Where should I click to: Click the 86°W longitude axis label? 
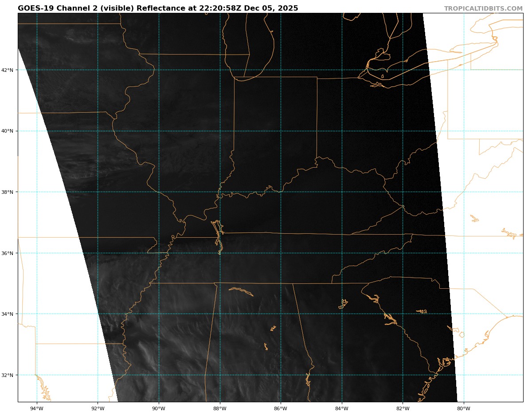(x=281, y=408)
